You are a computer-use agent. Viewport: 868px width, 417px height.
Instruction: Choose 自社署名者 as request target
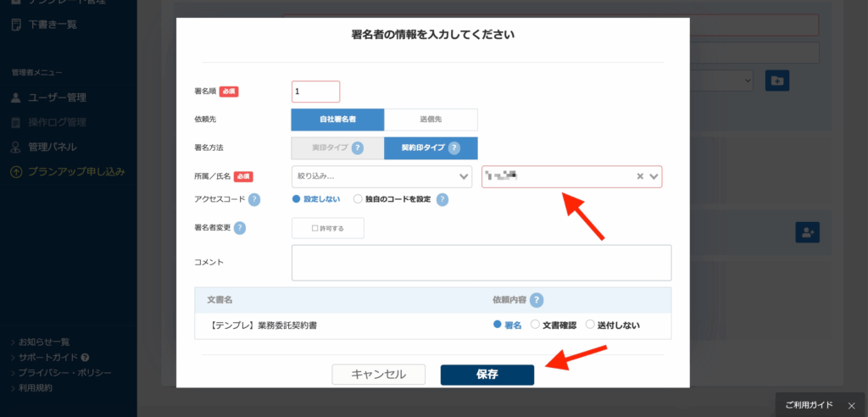tap(337, 119)
